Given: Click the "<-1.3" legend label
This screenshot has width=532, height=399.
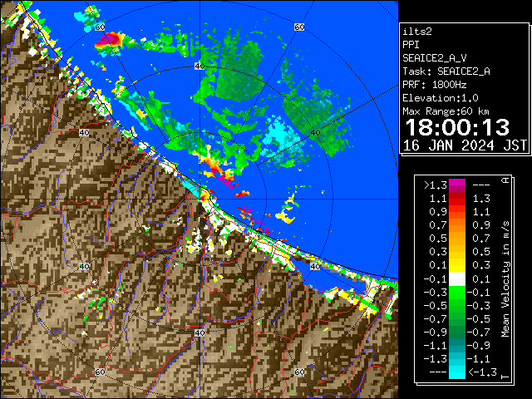Looking at the screenshot, I should click(482, 372).
